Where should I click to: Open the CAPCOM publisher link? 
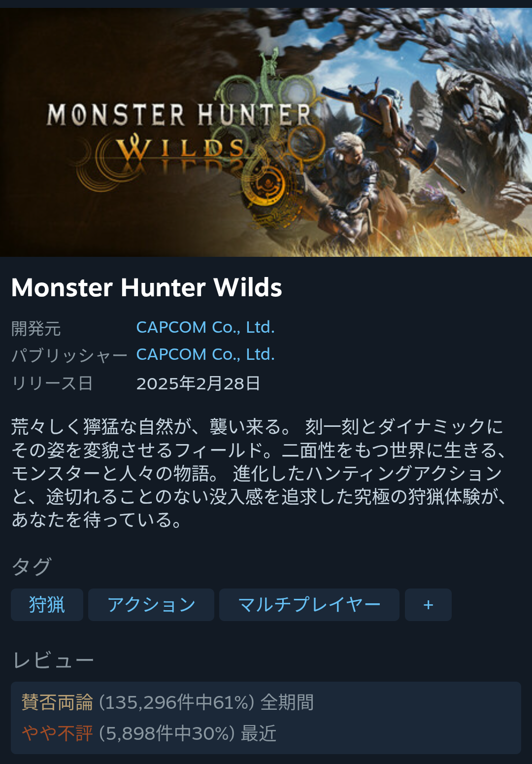[205, 354]
